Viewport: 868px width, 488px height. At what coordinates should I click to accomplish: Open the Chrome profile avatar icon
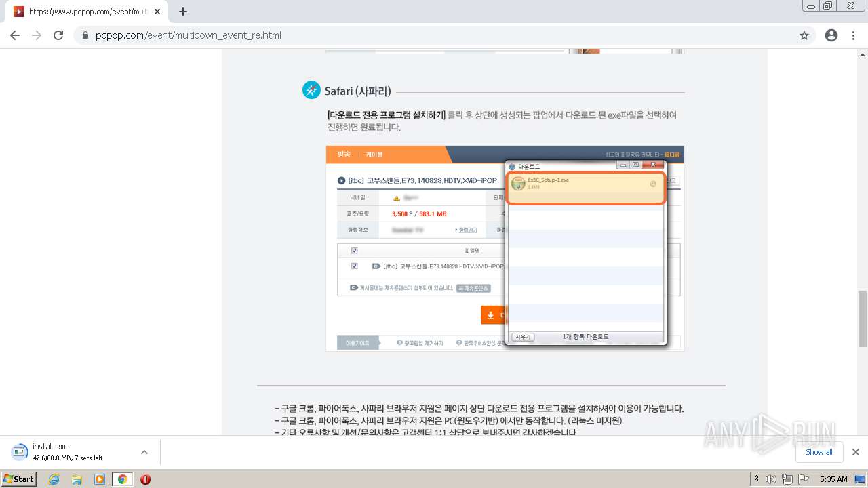pyautogui.click(x=831, y=35)
